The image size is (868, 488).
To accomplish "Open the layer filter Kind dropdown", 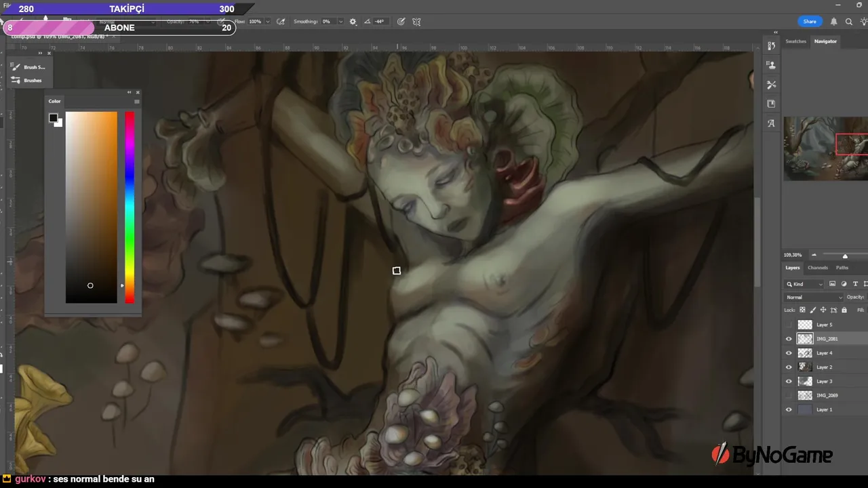I will [x=804, y=284].
